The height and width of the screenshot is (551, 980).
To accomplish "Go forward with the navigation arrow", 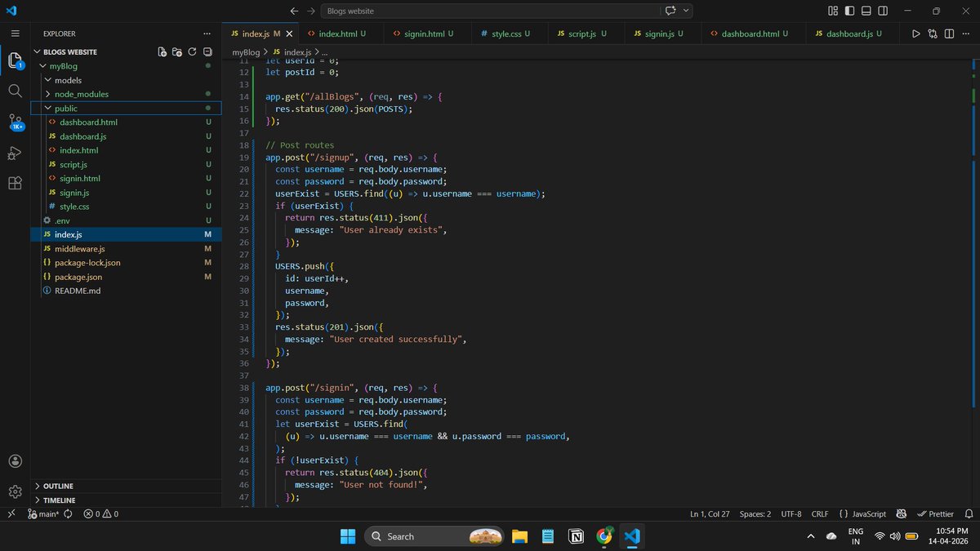I will tap(311, 11).
